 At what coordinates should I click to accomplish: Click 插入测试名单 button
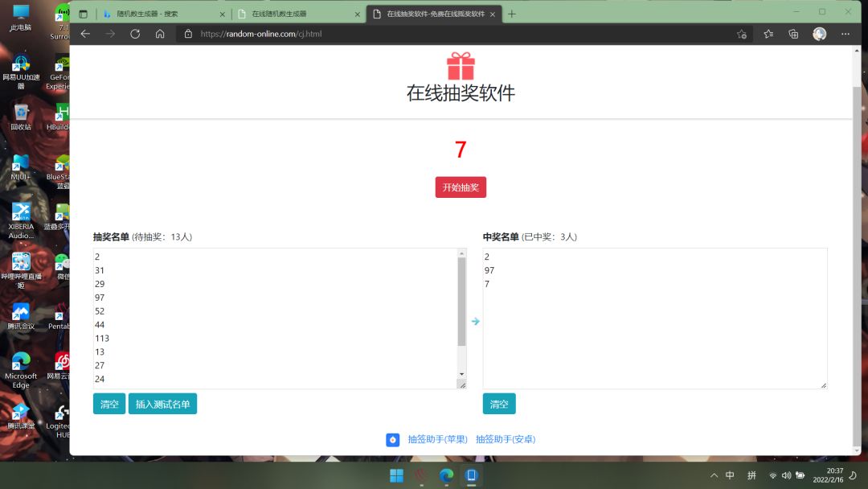tap(162, 404)
